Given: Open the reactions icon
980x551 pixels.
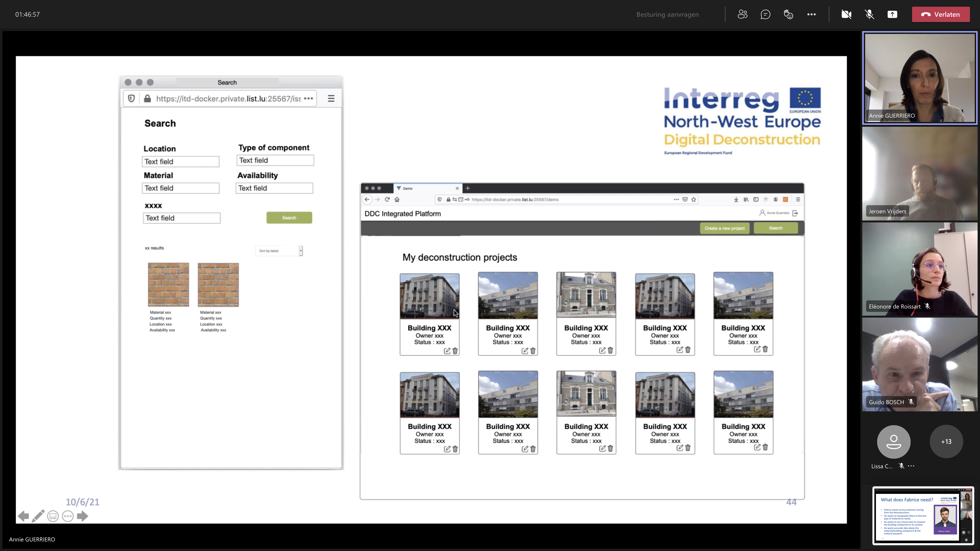Looking at the screenshot, I should click(x=788, y=14).
